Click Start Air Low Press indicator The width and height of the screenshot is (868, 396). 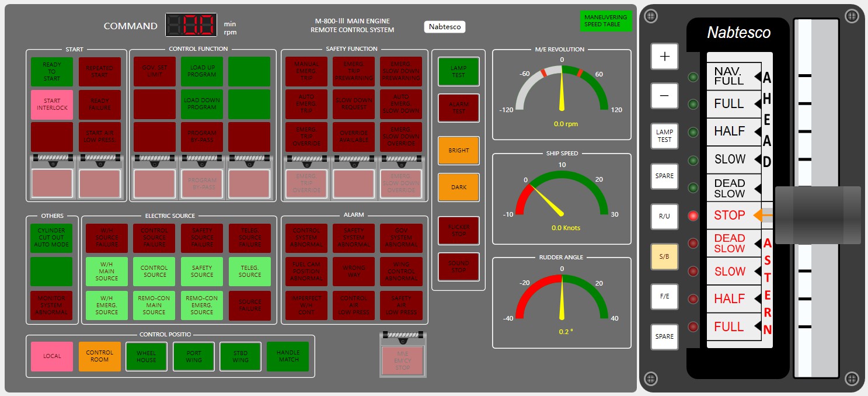(100, 137)
